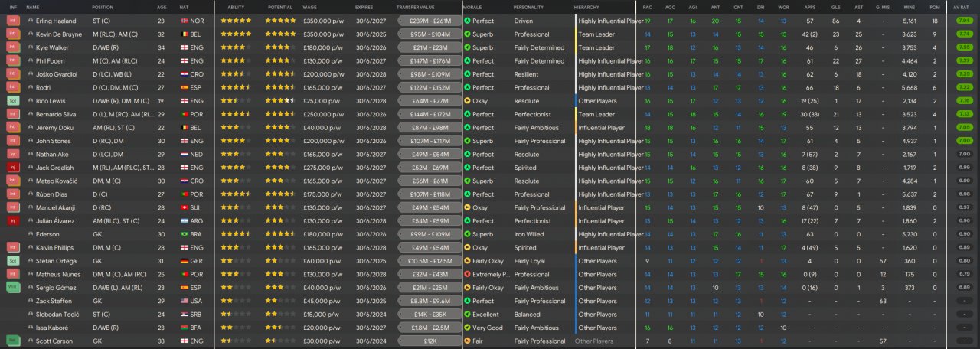Click the person icon next to Kevin De Bruyne
Image resolution: width=980 pixels, height=349 pixels.
pyautogui.click(x=30, y=34)
